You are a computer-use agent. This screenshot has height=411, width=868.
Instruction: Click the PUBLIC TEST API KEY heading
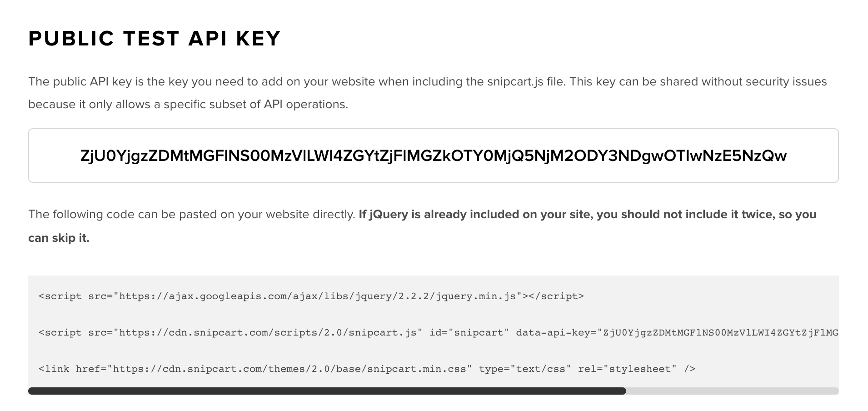pyautogui.click(x=155, y=39)
